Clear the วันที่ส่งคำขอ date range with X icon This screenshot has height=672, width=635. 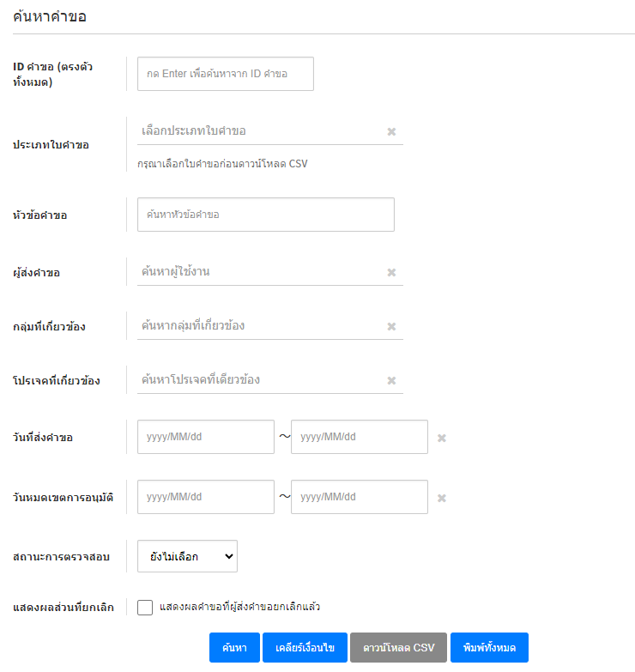[442, 438]
